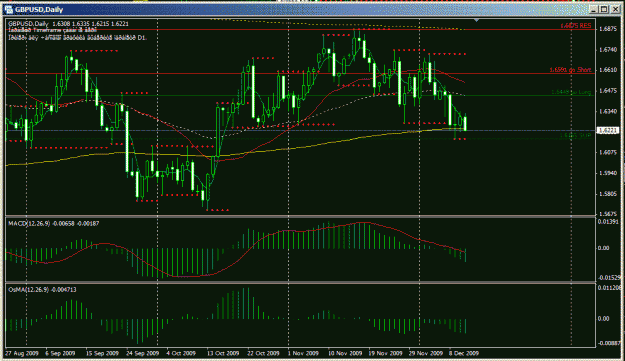The width and height of the screenshot is (625, 361).
Task: Click the last MACD histogram bar
Action: (466, 255)
